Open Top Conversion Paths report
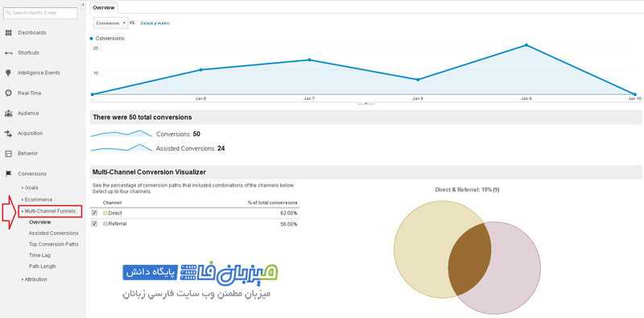Viewport: 644px width, 318px height. (x=53, y=244)
